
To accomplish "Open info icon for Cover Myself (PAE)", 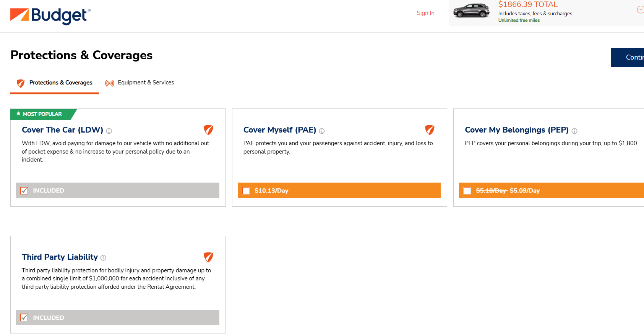I will point(322,131).
